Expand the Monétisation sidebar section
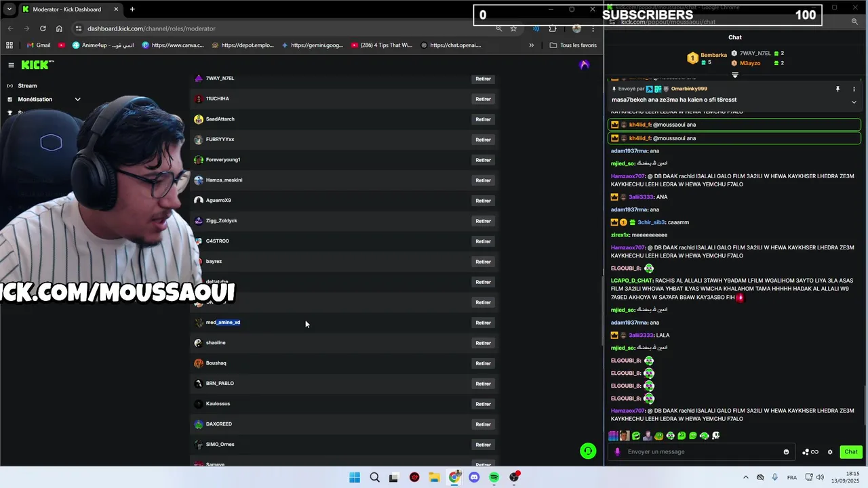 [x=77, y=99]
